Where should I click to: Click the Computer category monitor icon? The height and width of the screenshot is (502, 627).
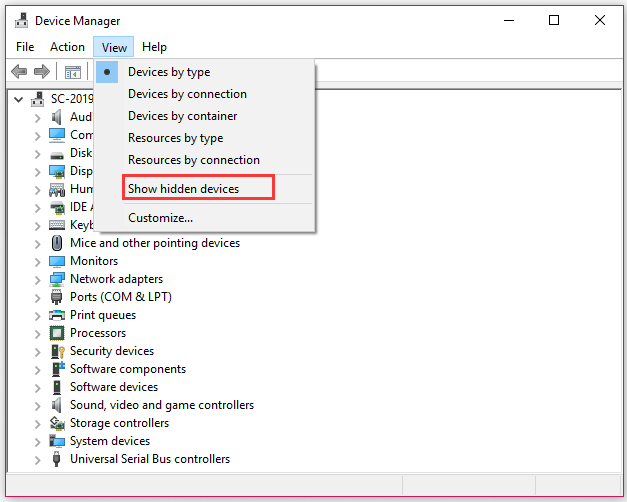point(57,135)
